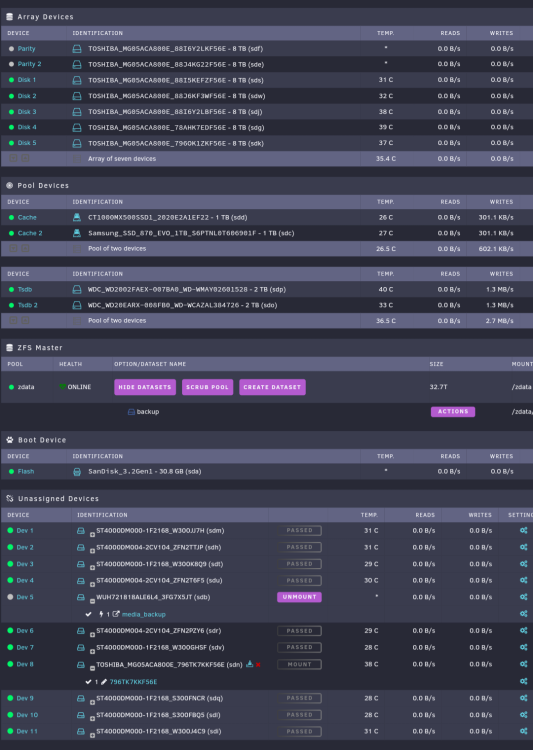Click the zdata pool name

pos(26,387)
